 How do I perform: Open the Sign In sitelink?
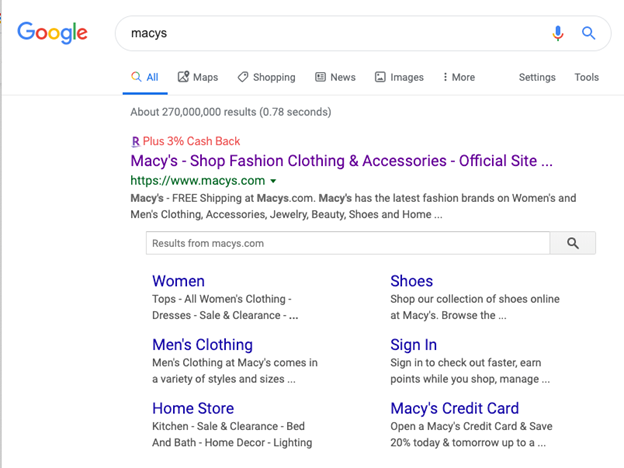(x=413, y=345)
